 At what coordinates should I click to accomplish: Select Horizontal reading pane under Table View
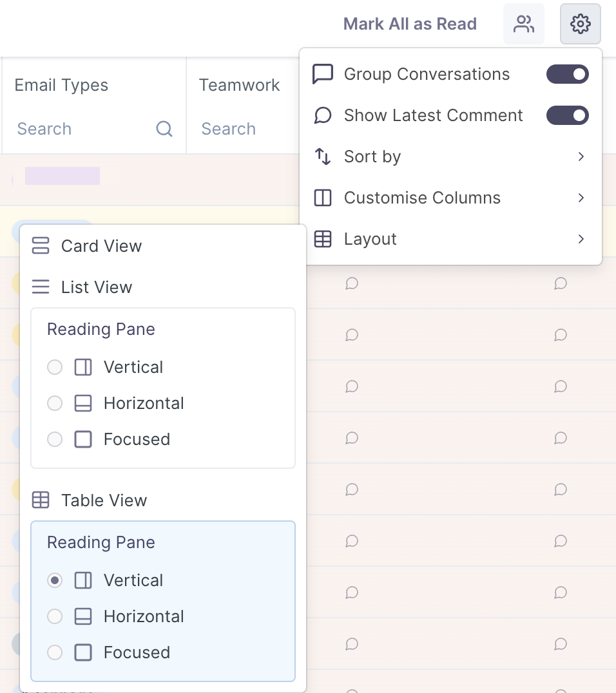[x=55, y=616]
